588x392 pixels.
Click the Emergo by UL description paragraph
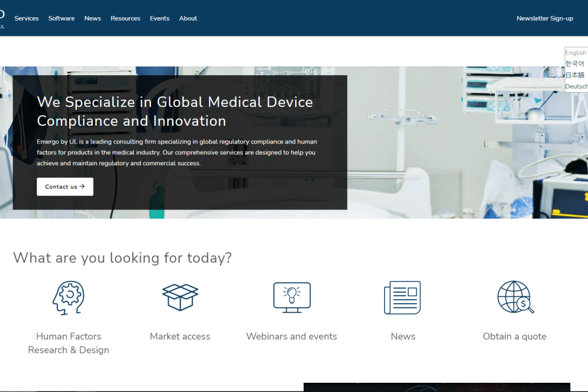pyautogui.click(x=177, y=153)
